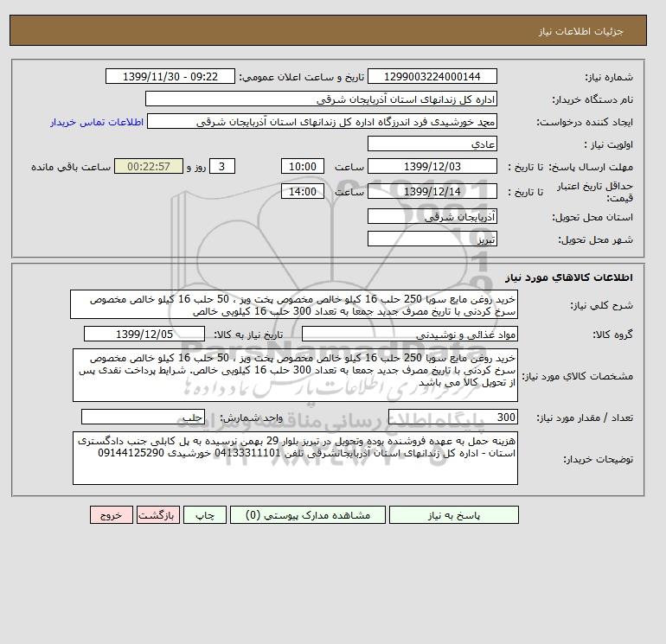Viewport: 666px width, 644px height.
Task: Click the شماره نیاز label
Action: point(609,77)
